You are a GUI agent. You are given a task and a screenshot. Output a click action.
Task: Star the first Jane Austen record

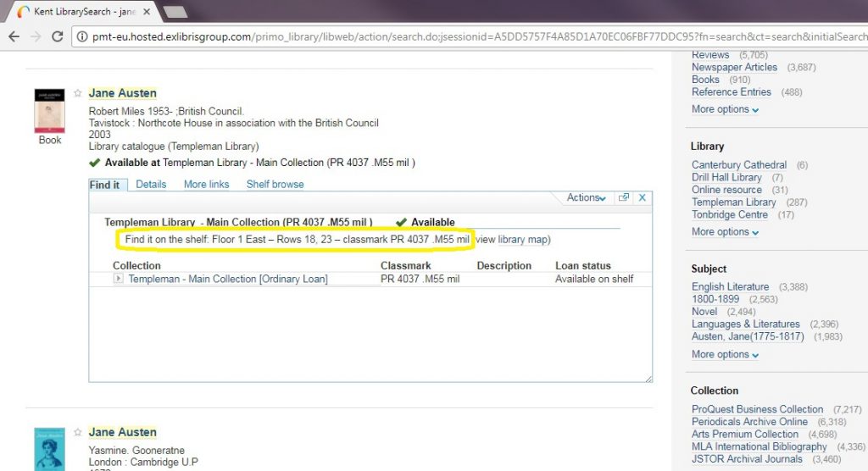(x=78, y=93)
